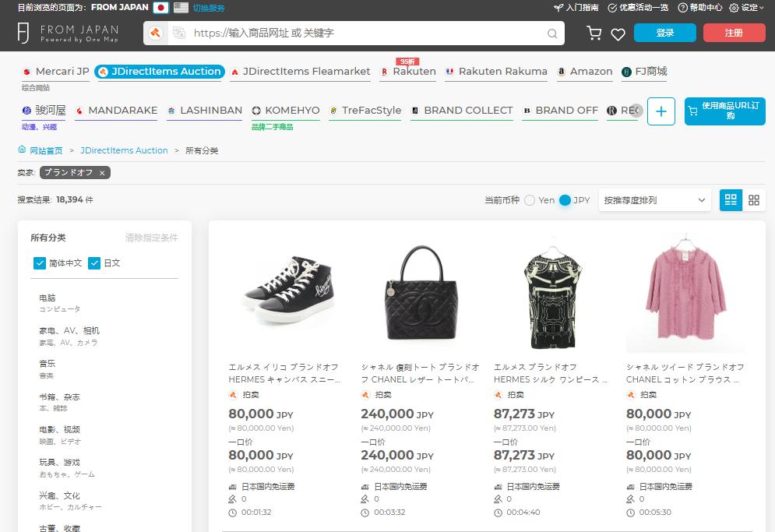Switch to the Mercari JP tab

coord(55,72)
